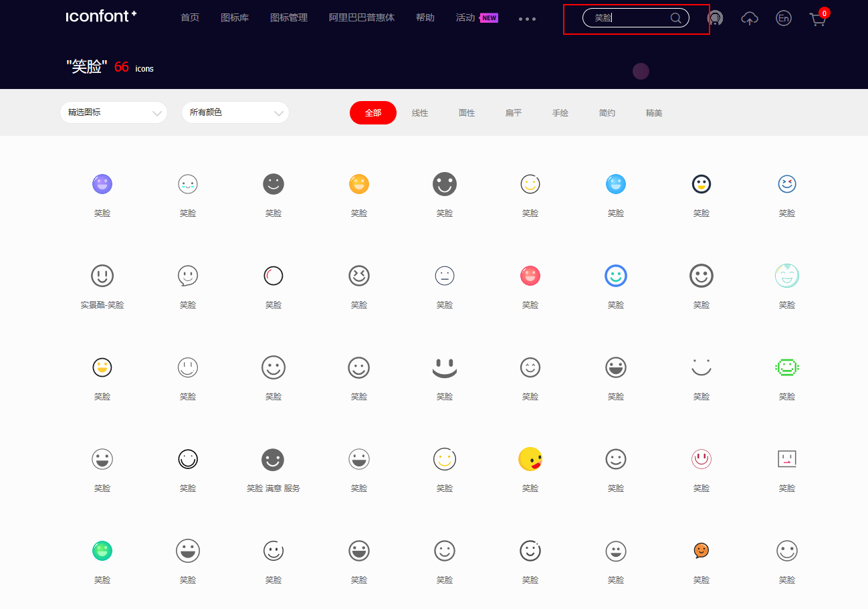Click the search magnifier icon
This screenshot has width=868, height=609.
675,18
